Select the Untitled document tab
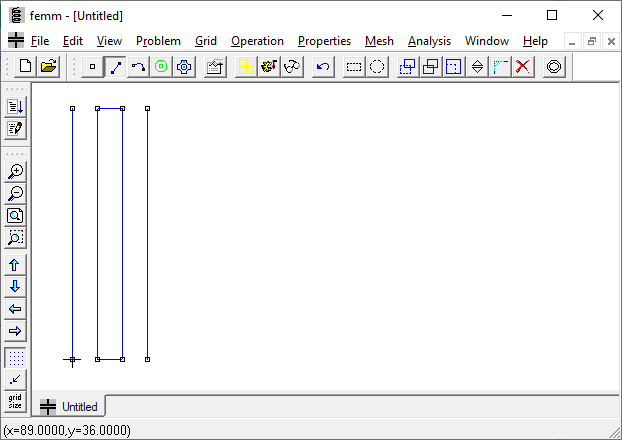This screenshot has height=440, width=622. pyautogui.click(x=70, y=407)
